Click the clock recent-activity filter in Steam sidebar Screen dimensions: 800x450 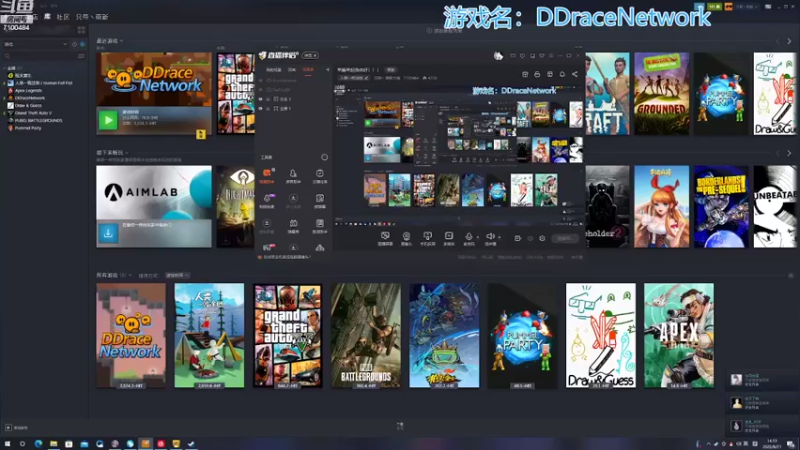(x=74, y=44)
